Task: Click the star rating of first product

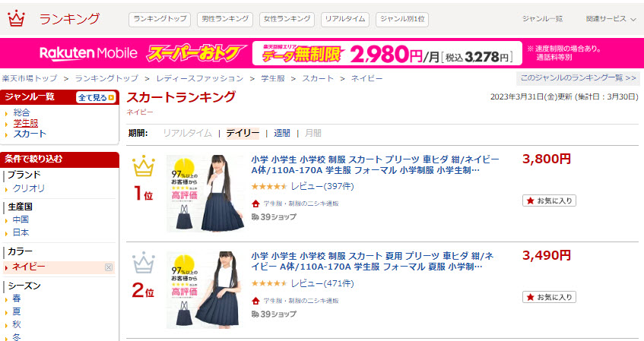Action: click(269, 186)
